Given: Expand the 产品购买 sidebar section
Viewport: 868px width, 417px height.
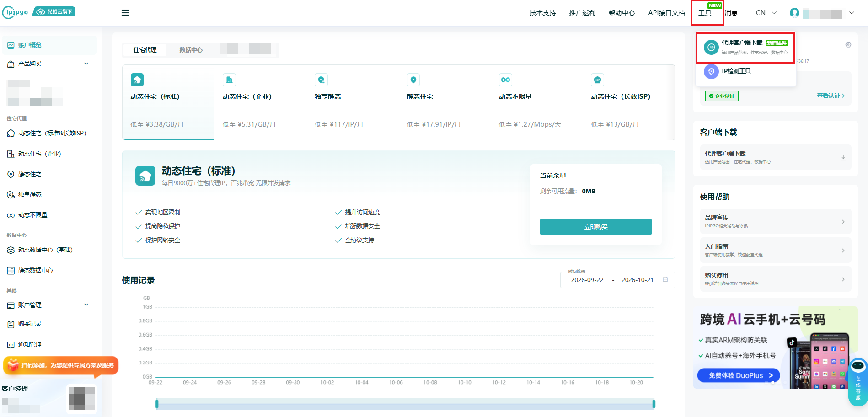Looking at the screenshot, I should [x=49, y=64].
